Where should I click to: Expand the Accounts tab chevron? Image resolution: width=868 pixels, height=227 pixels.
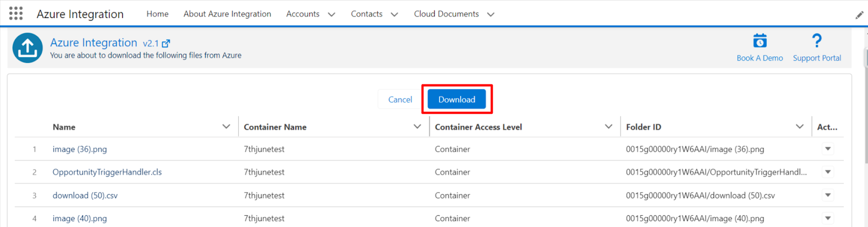[x=331, y=15]
